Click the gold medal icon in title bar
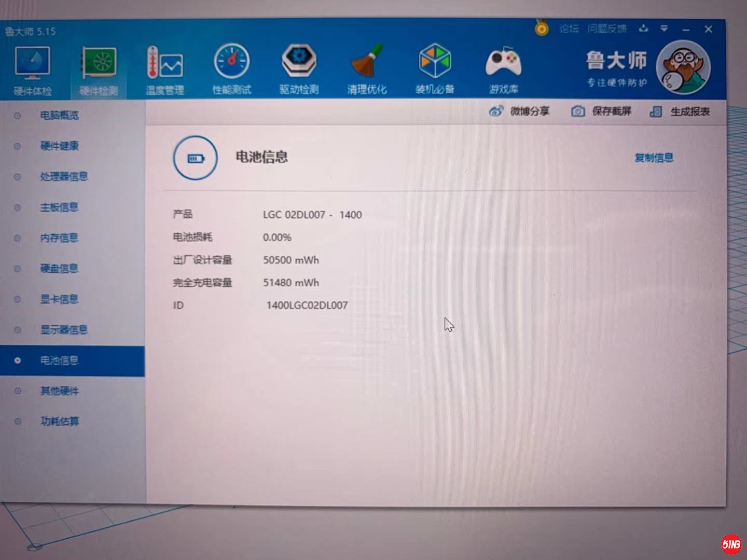 point(542,27)
